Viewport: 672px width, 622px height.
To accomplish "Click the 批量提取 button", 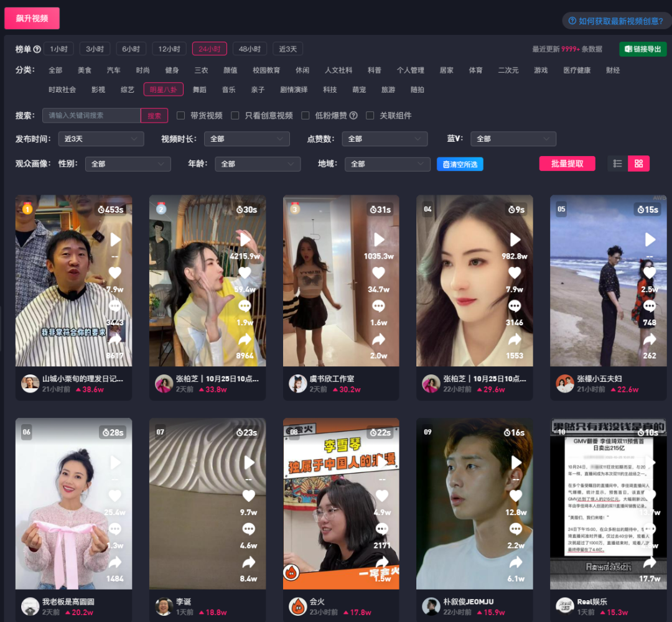I will coord(567,164).
